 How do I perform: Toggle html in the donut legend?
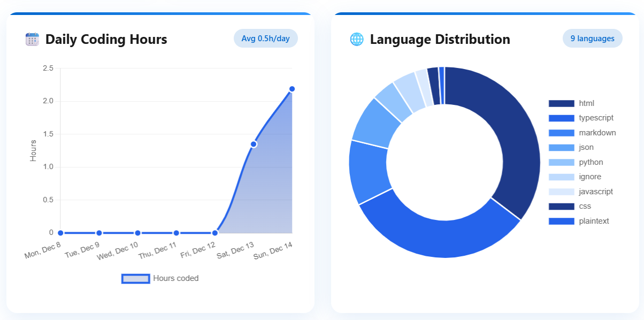(x=571, y=103)
